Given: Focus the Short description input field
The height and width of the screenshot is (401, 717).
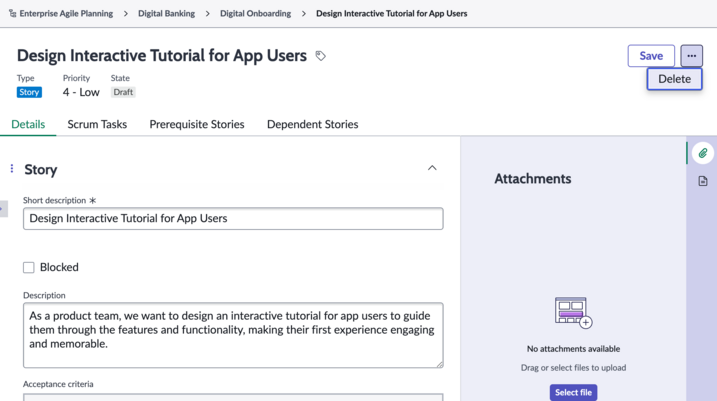Looking at the screenshot, I should [233, 219].
